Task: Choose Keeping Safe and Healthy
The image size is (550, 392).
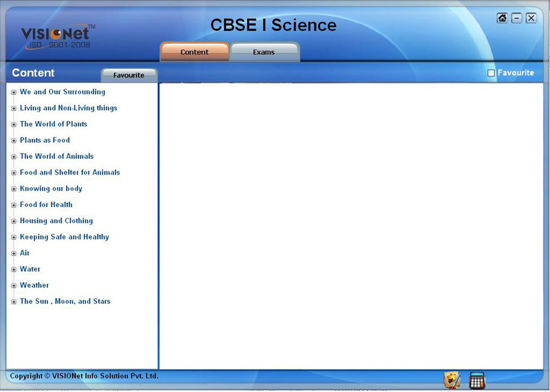Action: pos(64,237)
